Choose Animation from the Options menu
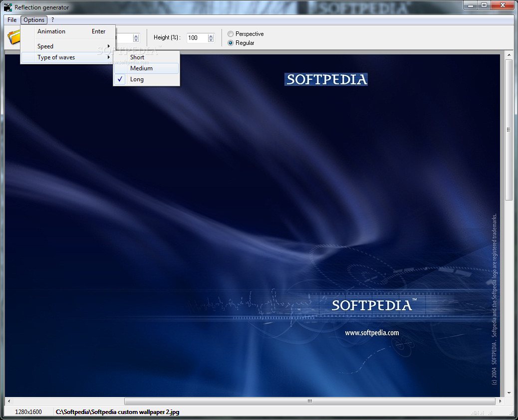518x420 pixels. [68, 31]
